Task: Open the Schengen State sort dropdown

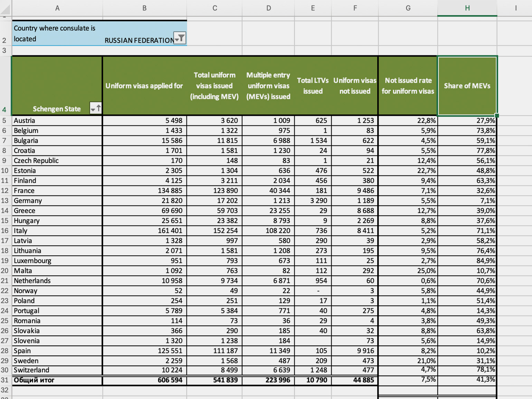Action: pyautogui.click(x=95, y=108)
